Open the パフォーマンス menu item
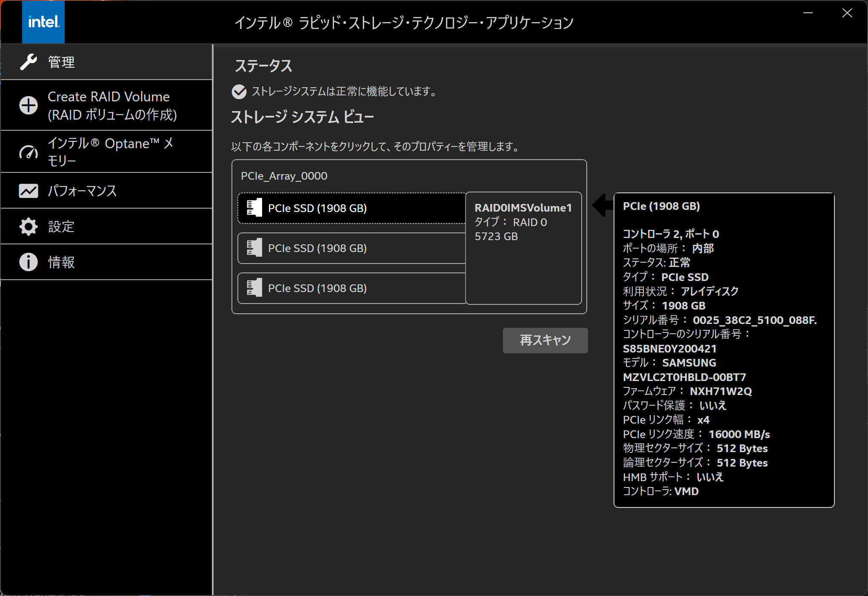868x596 pixels. pos(83,191)
